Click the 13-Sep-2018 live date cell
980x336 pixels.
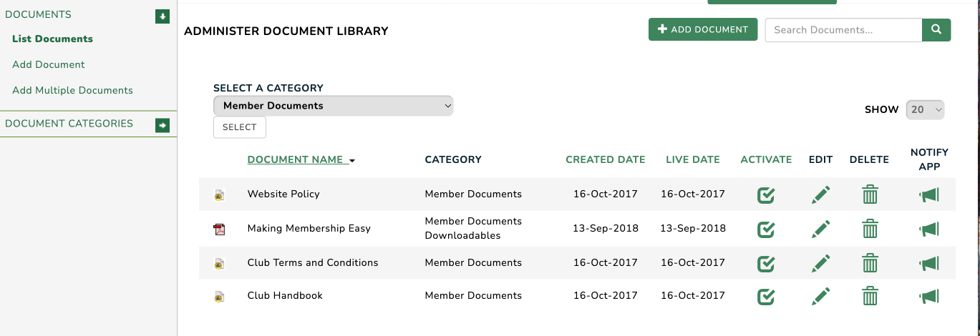[693, 229]
